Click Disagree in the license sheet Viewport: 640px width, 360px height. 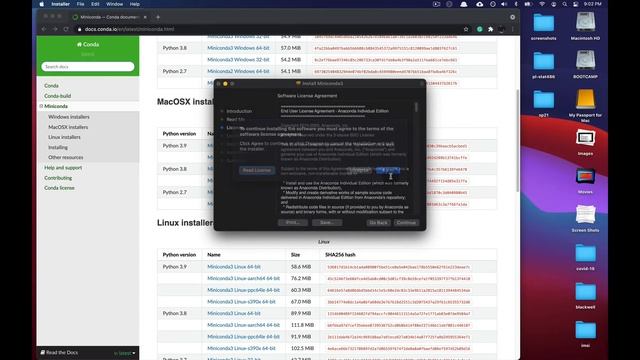tap(359, 170)
